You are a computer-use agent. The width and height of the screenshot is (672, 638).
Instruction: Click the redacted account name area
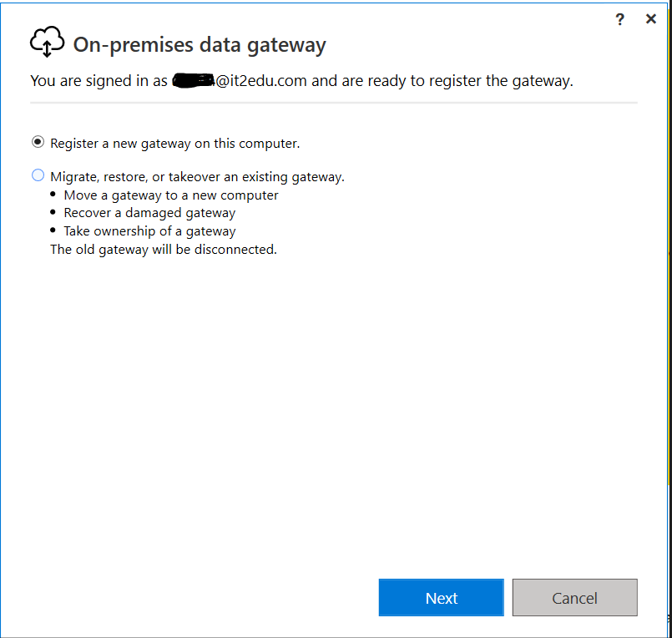[x=192, y=80]
